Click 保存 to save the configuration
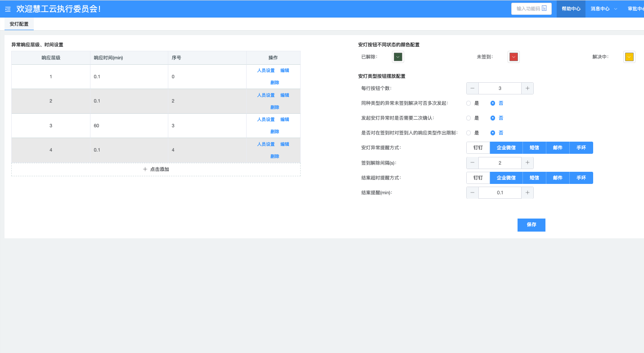Viewport: 644px width, 353px height. pyautogui.click(x=531, y=225)
